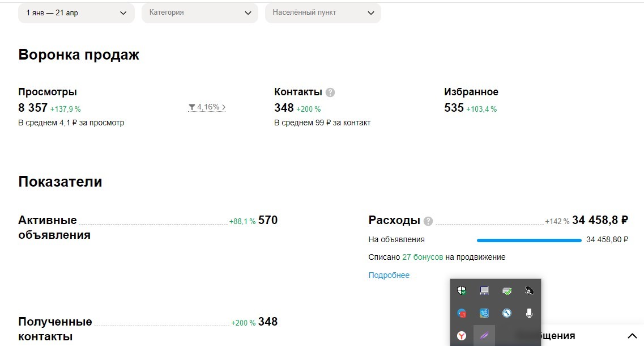The image size is (644, 346).
Task: Open the Категория dropdown
Action: (199, 12)
